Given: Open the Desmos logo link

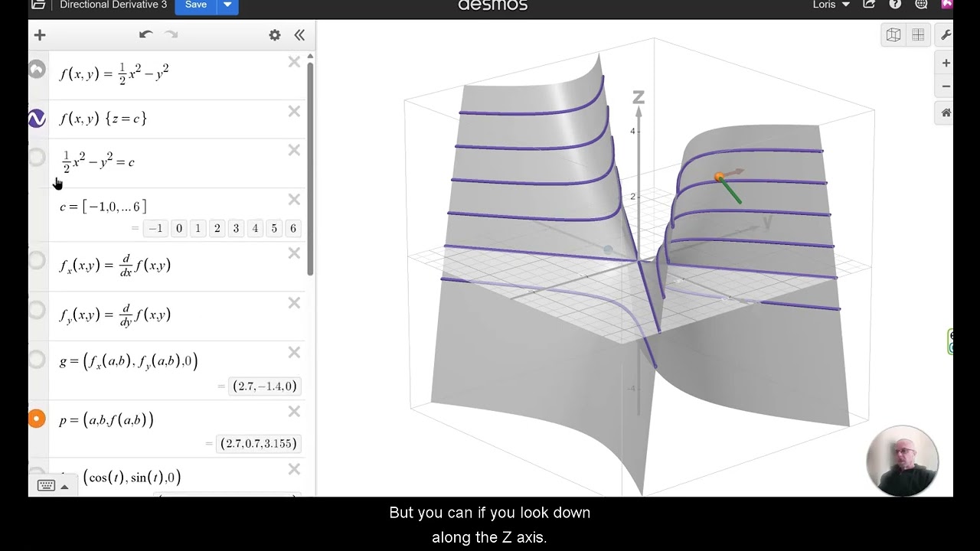Looking at the screenshot, I should 492,5.
